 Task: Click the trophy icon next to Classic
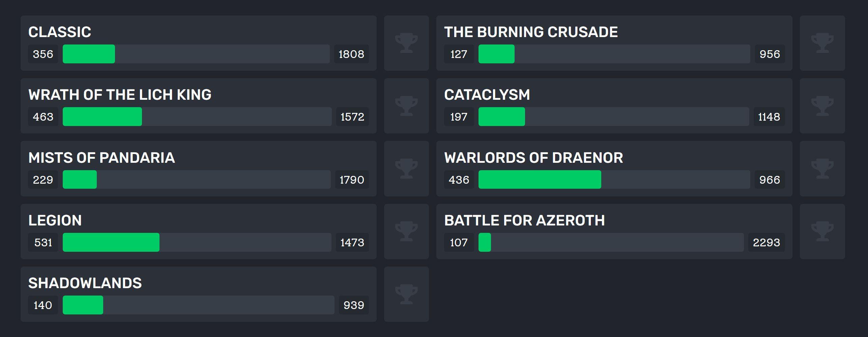(406, 43)
